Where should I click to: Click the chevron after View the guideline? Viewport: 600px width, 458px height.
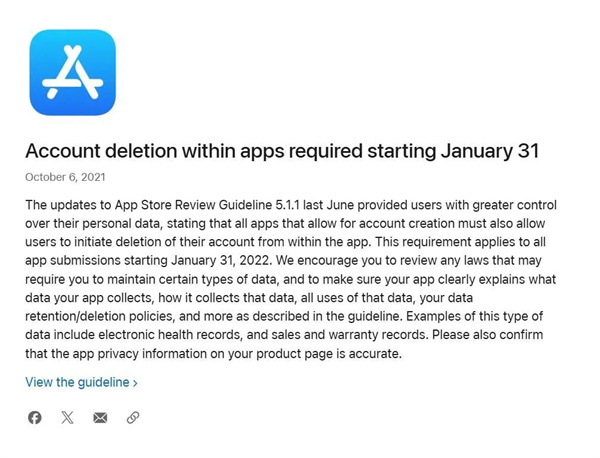(x=135, y=383)
